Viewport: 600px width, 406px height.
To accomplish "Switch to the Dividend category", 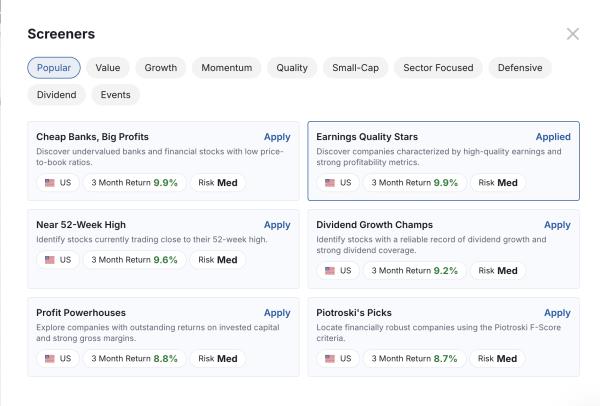I will point(57,95).
